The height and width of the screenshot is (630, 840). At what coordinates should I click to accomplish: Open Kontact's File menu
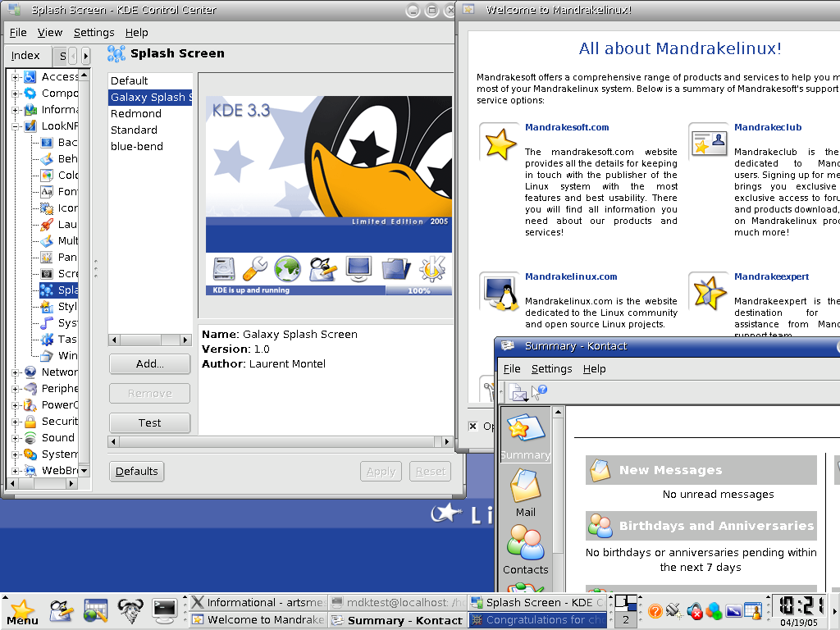click(512, 368)
